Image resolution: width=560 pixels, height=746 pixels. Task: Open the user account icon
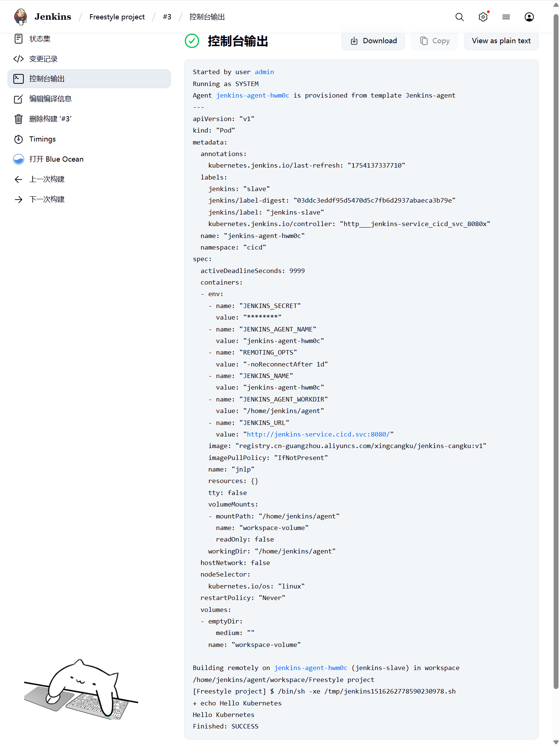529,17
